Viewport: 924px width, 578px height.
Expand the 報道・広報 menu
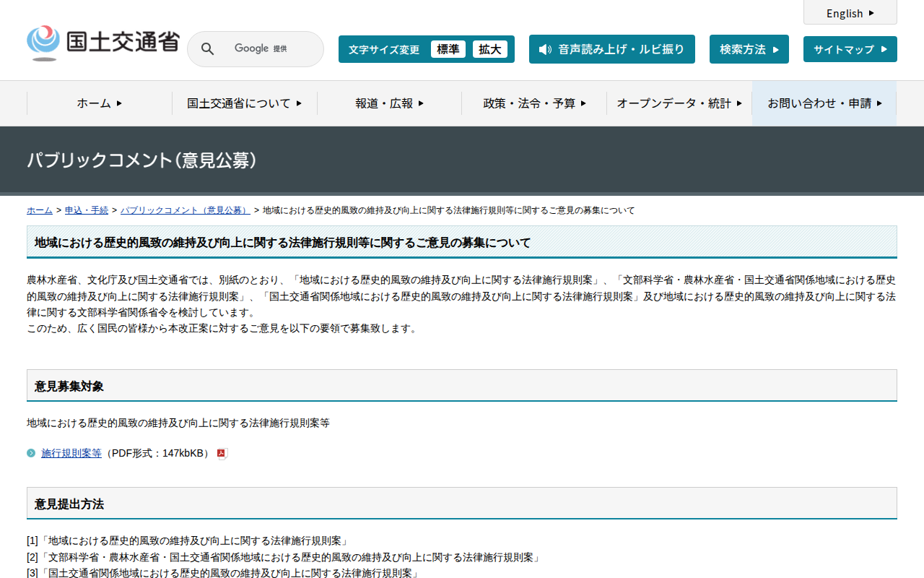[389, 103]
